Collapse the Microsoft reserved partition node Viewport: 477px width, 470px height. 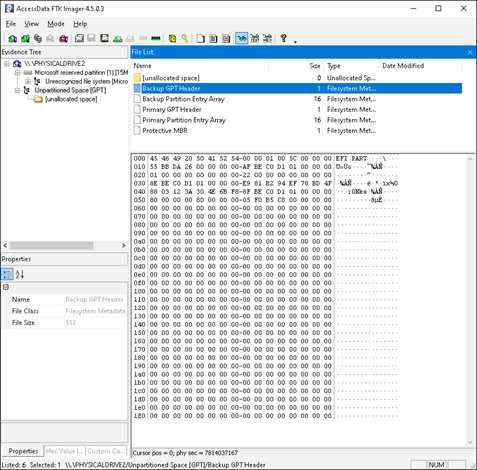pyautogui.click(x=17, y=73)
